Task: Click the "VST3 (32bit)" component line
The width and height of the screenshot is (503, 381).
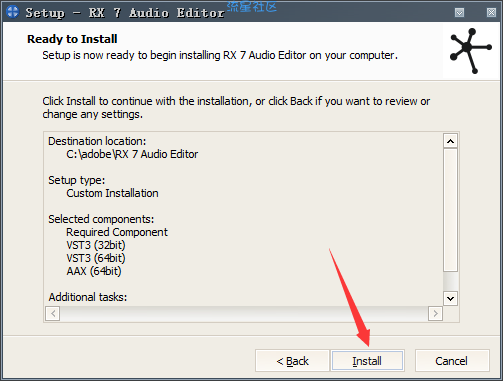Action: tap(96, 245)
